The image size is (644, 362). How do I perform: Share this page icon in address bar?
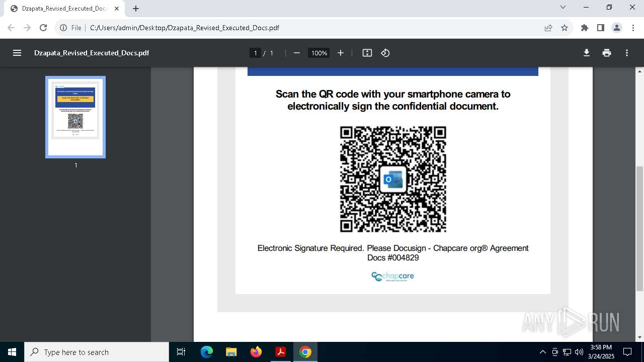(x=548, y=28)
